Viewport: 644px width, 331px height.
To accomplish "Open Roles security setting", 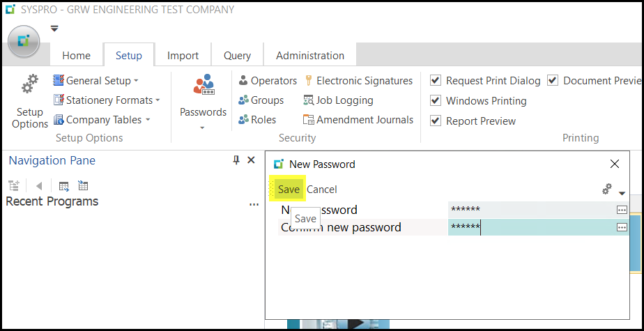I will (x=257, y=120).
